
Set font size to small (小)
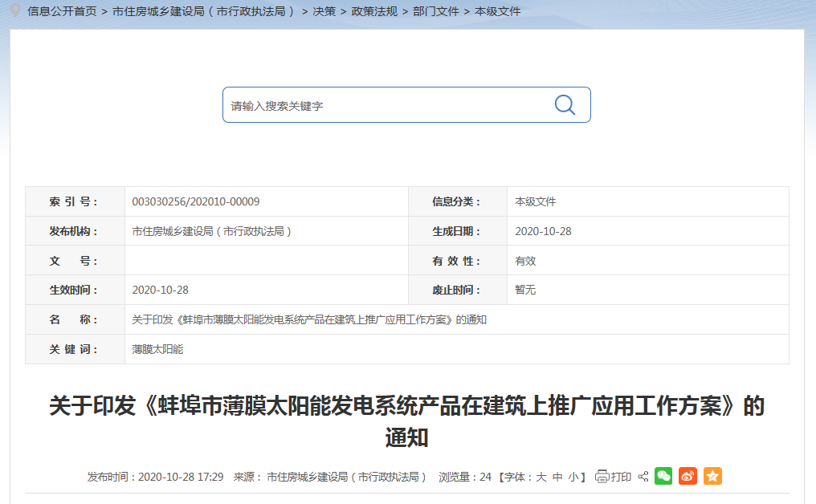click(573, 477)
